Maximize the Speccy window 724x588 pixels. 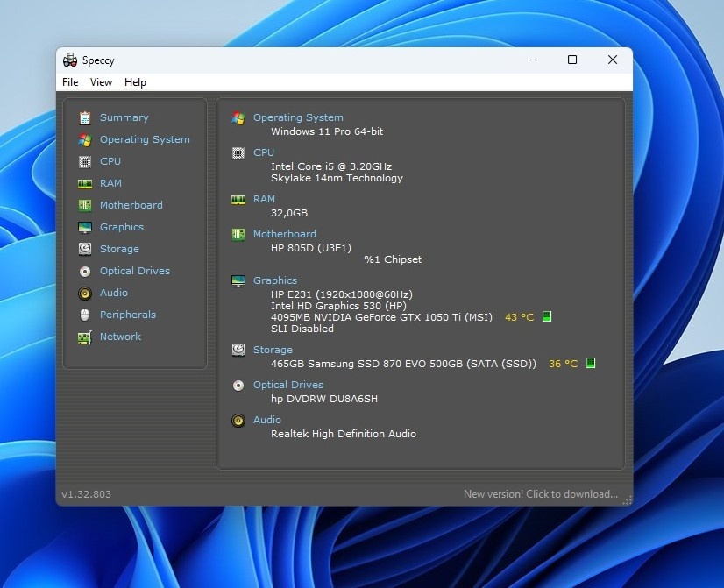572,60
